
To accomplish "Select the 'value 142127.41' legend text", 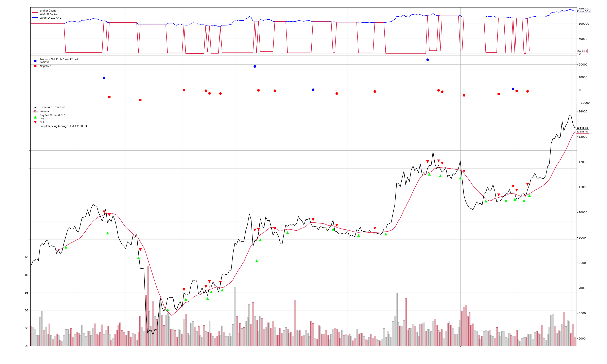I will (50, 18).
